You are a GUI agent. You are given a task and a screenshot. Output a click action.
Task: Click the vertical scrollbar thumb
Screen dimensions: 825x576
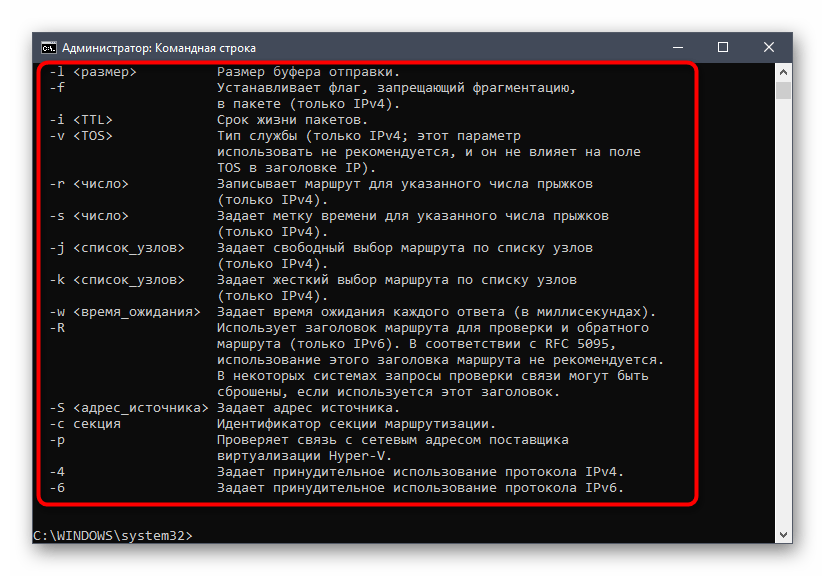[784, 91]
